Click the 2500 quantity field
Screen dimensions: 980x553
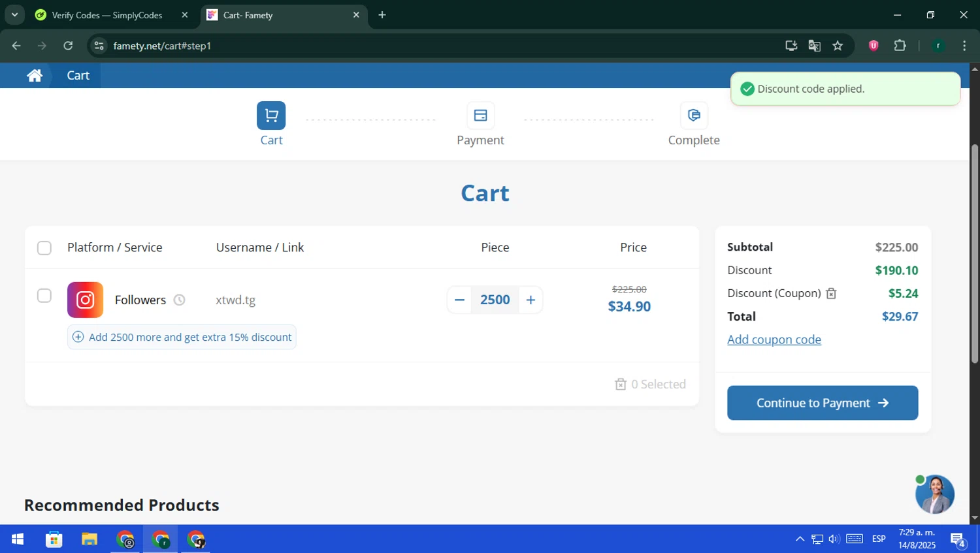point(495,300)
